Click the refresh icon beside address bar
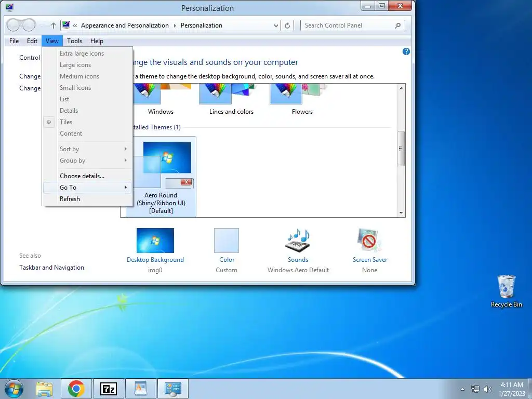 [x=287, y=25]
